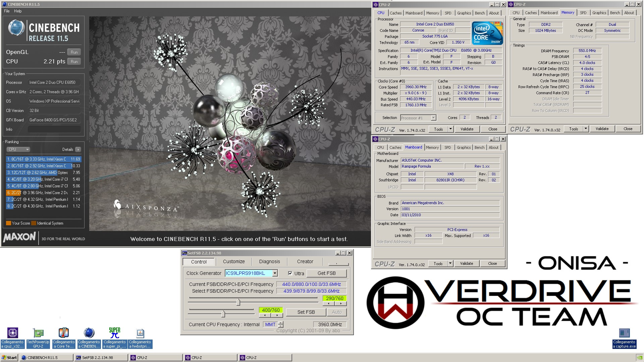Open the Core Temp desktop shortcut

pyautogui.click(x=63, y=338)
